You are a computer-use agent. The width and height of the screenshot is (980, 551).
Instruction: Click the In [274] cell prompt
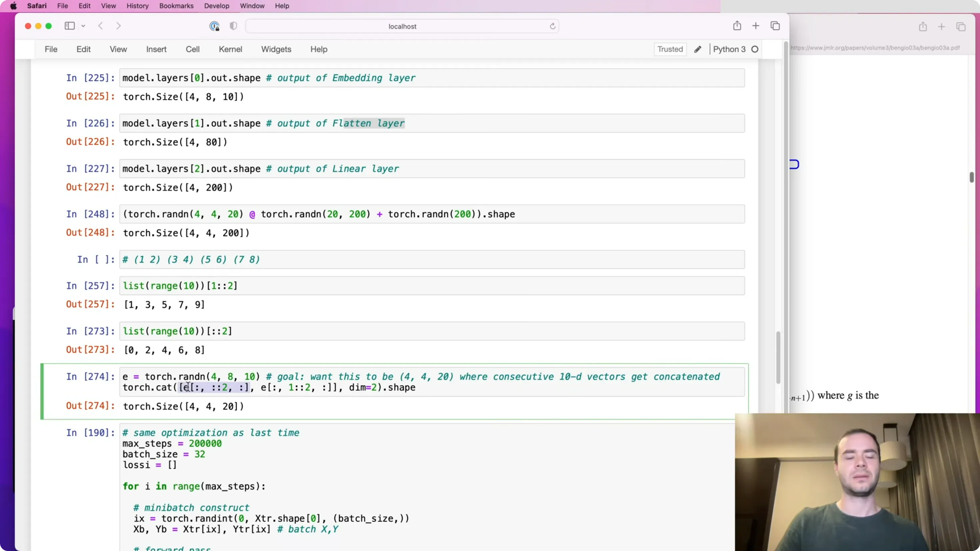tap(90, 376)
